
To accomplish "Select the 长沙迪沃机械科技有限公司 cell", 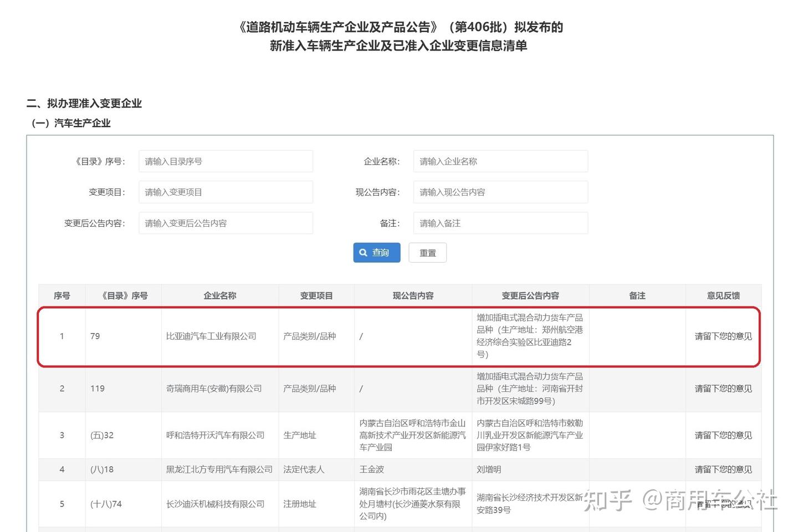I will click(x=220, y=504).
